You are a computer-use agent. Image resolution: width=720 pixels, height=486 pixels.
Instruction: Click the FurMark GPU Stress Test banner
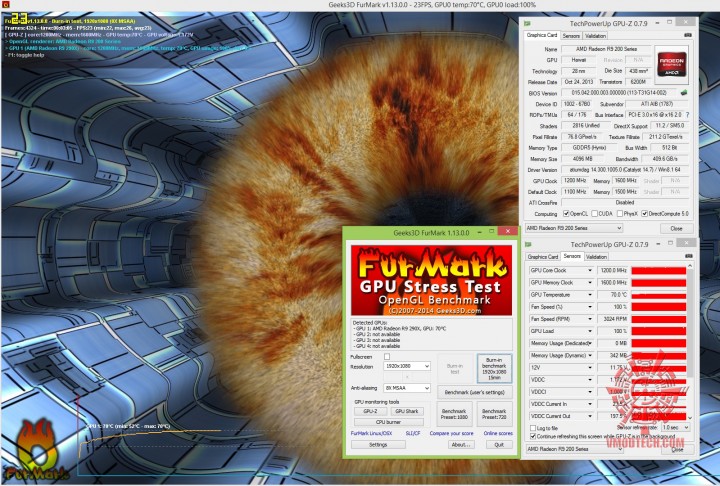431,280
